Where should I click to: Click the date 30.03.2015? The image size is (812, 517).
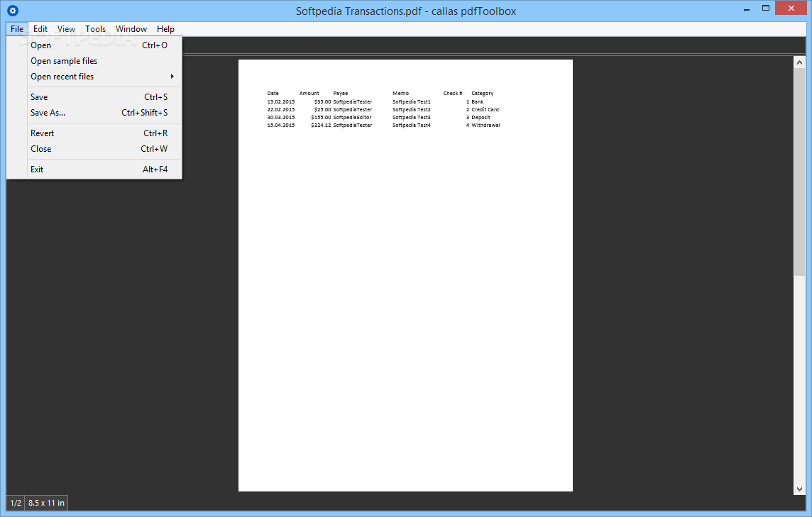click(x=280, y=118)
